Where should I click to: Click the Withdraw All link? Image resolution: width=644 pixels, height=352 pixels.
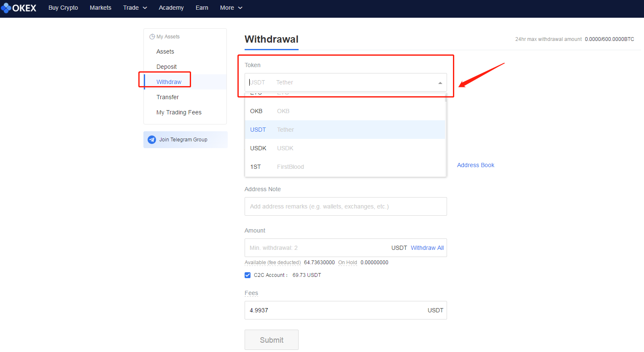[427, 248]
